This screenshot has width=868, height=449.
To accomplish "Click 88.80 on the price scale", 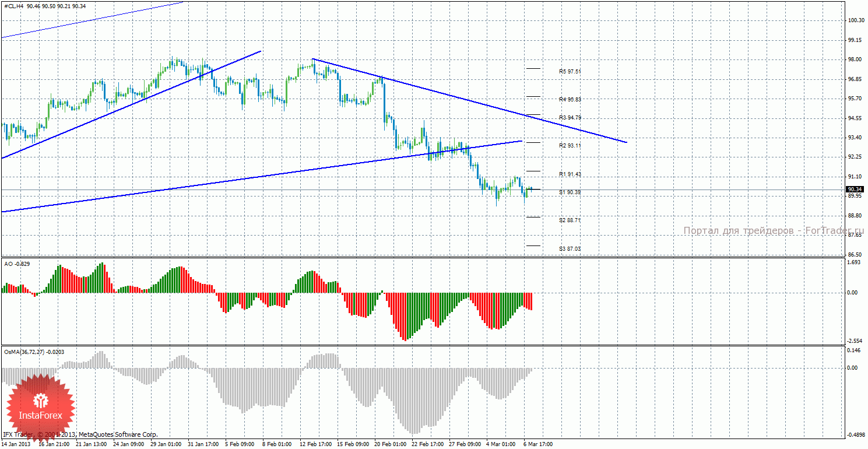I will click(856, 216).
